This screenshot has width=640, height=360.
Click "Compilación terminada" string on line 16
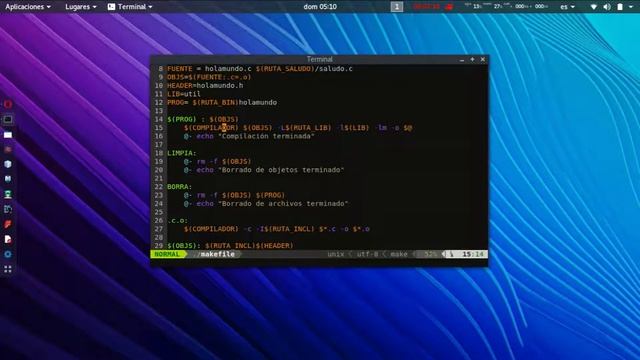tap(266, 136)
